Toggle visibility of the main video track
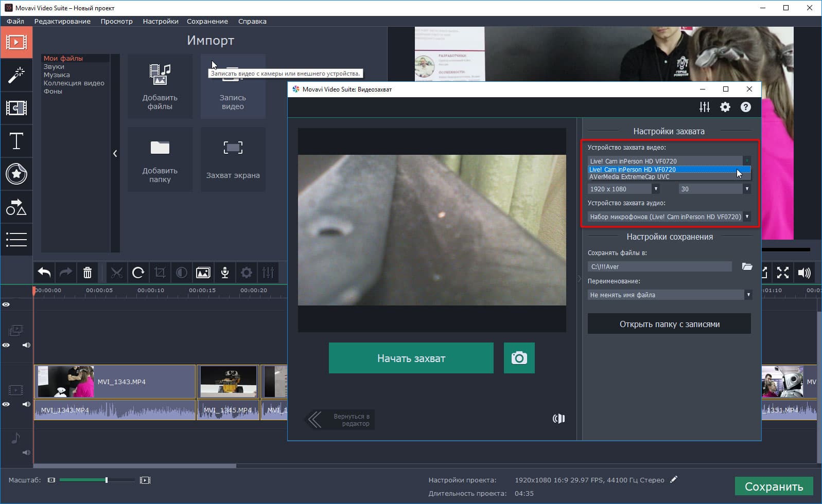Screen dimensions: 822x504 point(6,404)
